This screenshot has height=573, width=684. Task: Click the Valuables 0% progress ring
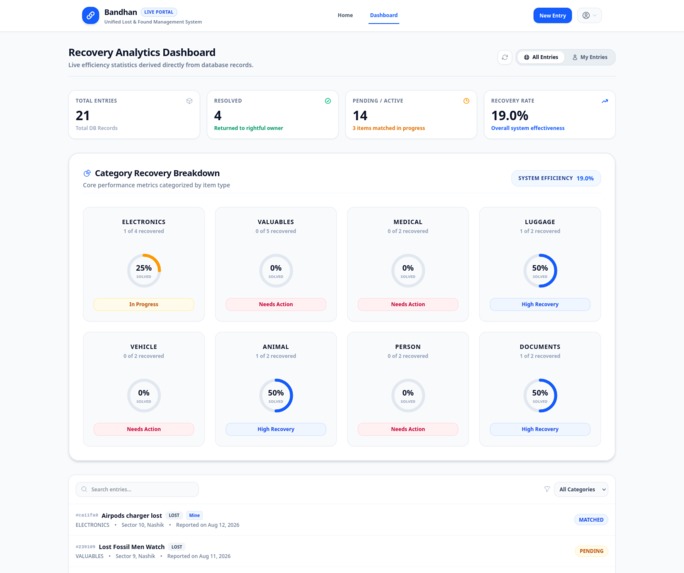coord(276,270)
